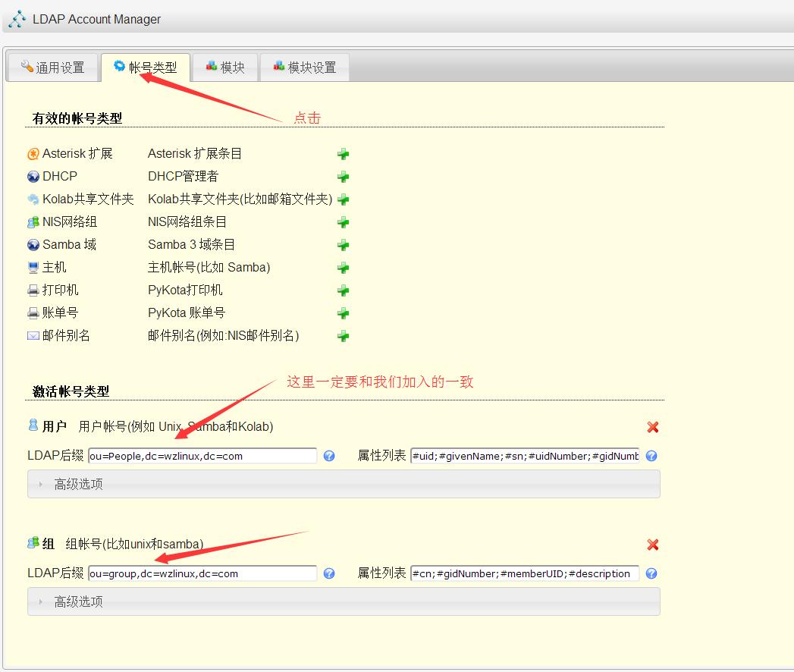
Task: Click the 组 group icon
Action: (33, 543)
